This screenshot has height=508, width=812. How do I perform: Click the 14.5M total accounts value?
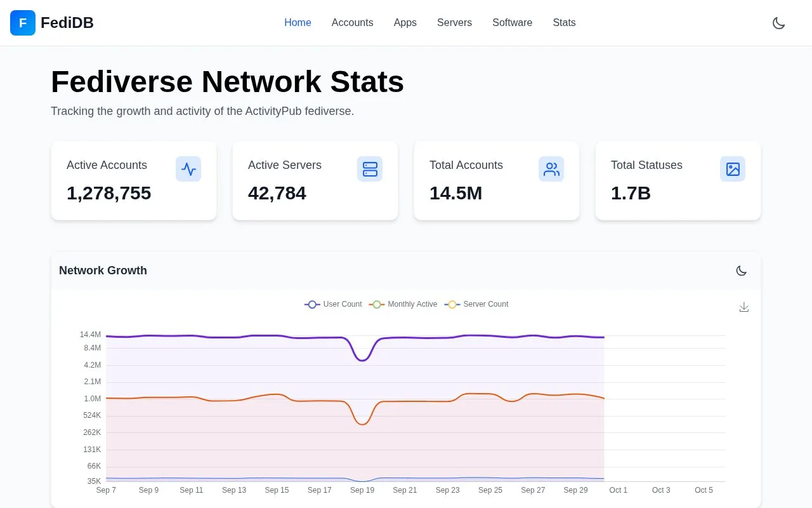coord(455,193)
